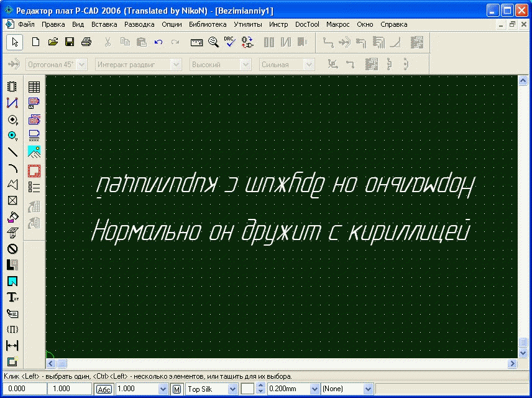
Task: Print the board with printer icon
Action: pyautogui.click(x=86, y=42)
